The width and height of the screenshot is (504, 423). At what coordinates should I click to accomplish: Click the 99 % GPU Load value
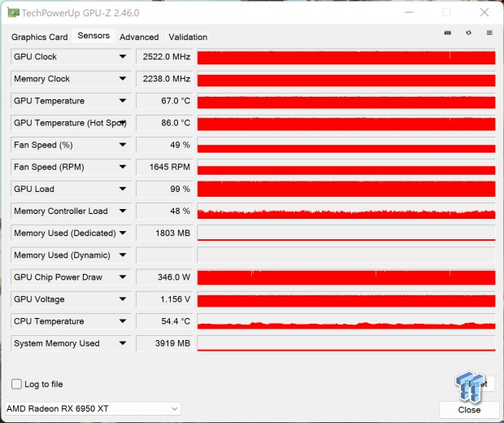pyautogui.click(x=164, y=190)
